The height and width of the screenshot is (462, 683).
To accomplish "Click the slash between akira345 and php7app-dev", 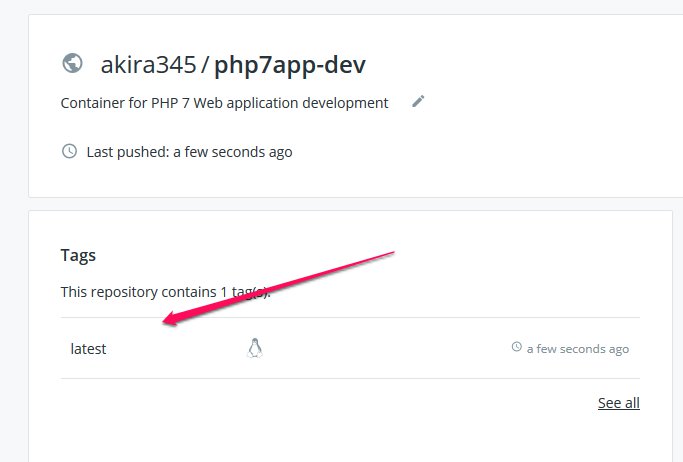I will (205, 65).
